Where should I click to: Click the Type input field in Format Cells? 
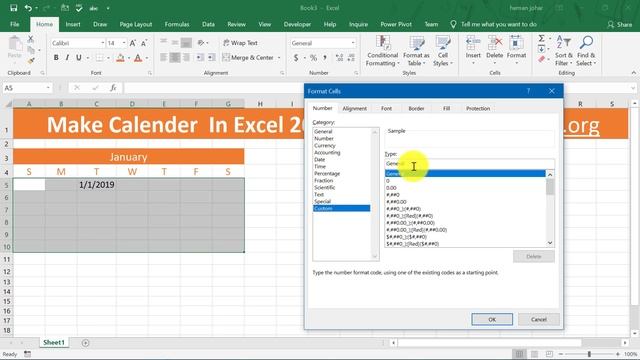(x=469, y=164)
